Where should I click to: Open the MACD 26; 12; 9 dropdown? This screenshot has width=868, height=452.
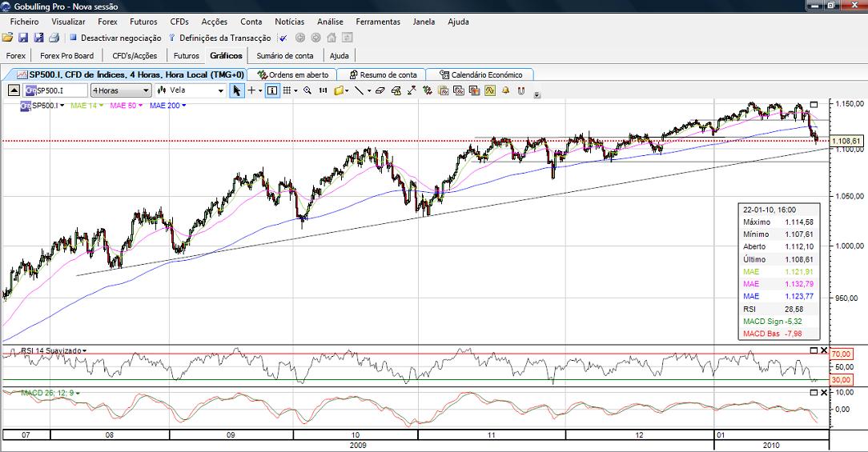(78, 393)
